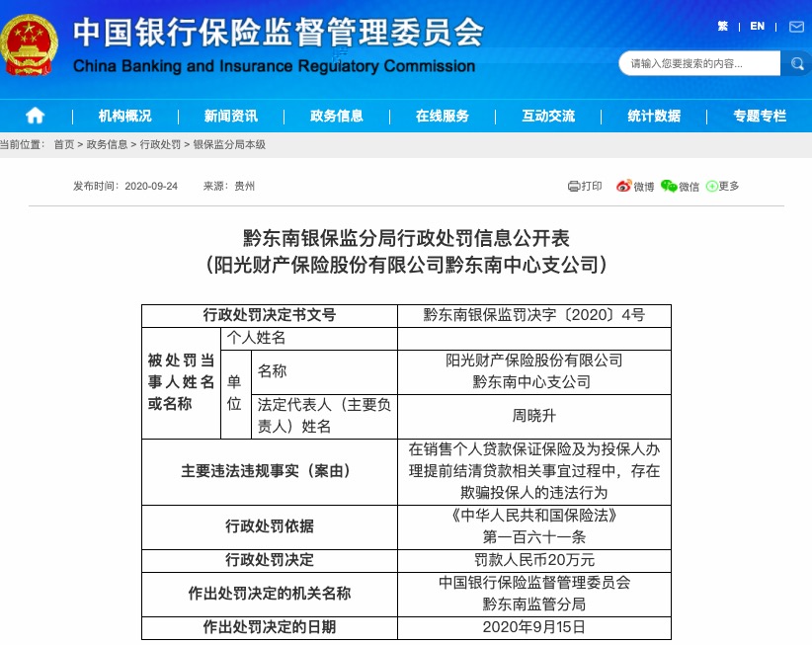Open 专题专栏 menu
Viewport: 812px width, 645px height.
[x=760, y=116]
